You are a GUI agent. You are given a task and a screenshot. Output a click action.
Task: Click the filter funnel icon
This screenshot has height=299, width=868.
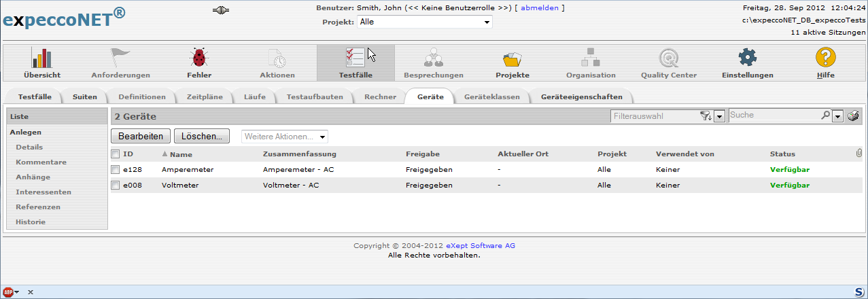(x=706, y=116)
